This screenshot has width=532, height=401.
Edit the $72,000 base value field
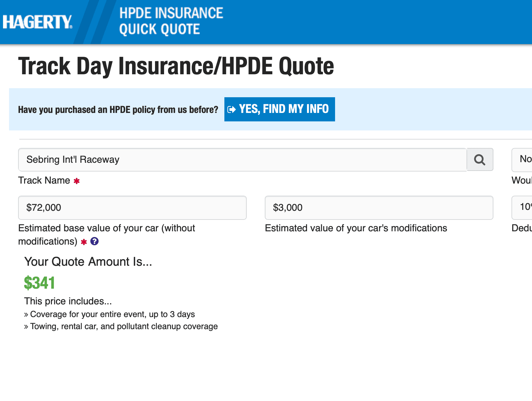click(132, 208)
